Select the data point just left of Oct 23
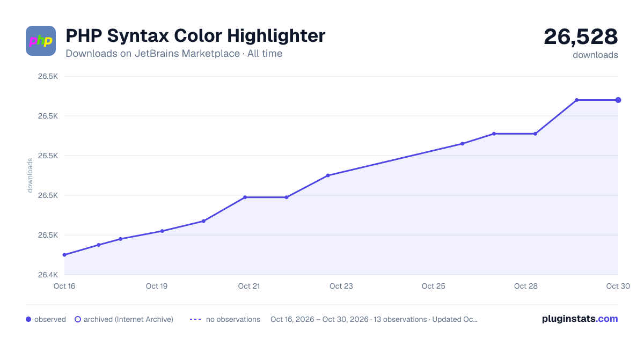The image size is (644, 338). pyautogui.click(x=327, y=175)
